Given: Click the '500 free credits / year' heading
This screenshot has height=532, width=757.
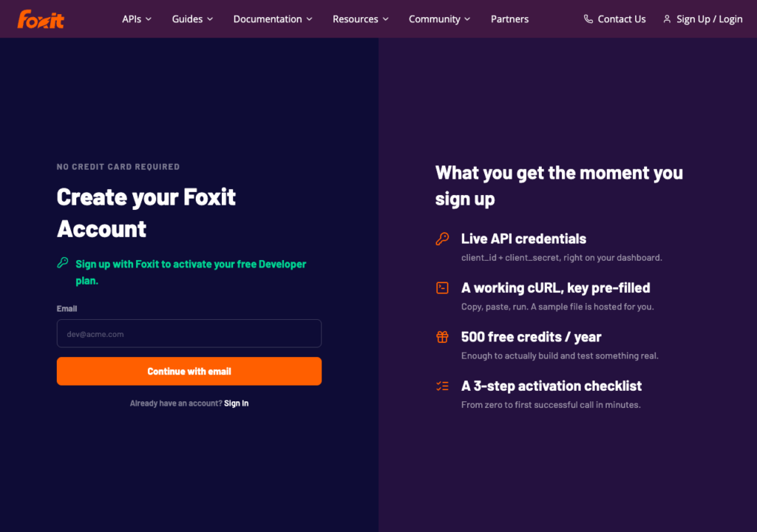Looking at the screenshot, I should coord(531,337).
